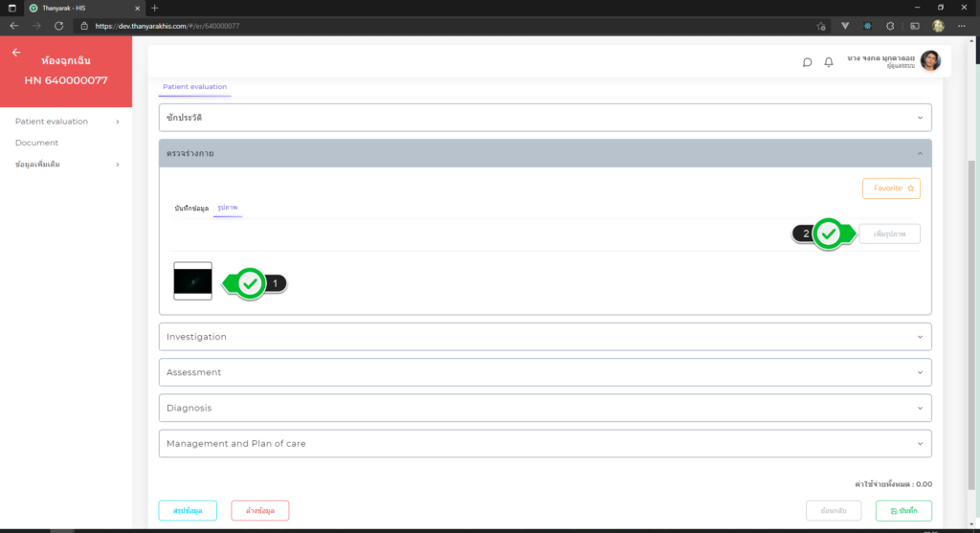This screenshot has height=533, width=980.
Task: Expand the Assessment panel
Action: 545,372
